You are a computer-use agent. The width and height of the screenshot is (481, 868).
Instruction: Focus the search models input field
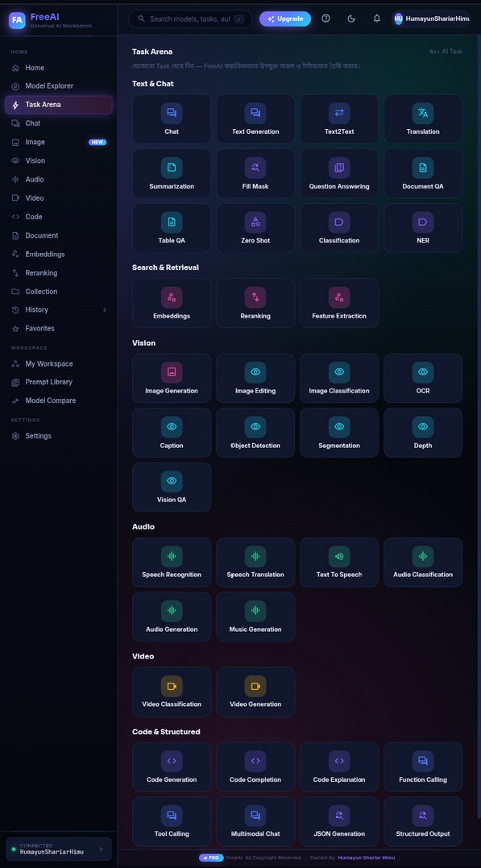click(x=190, y=19)
